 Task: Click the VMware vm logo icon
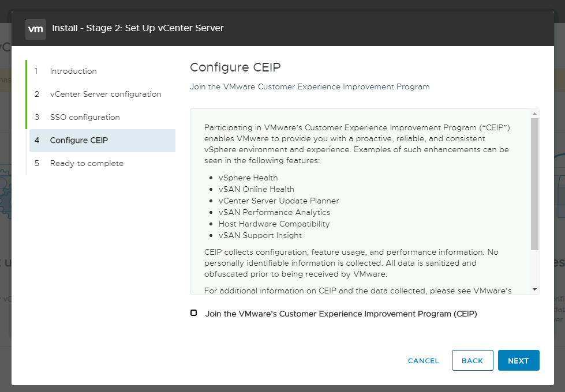tap(36, 29)
